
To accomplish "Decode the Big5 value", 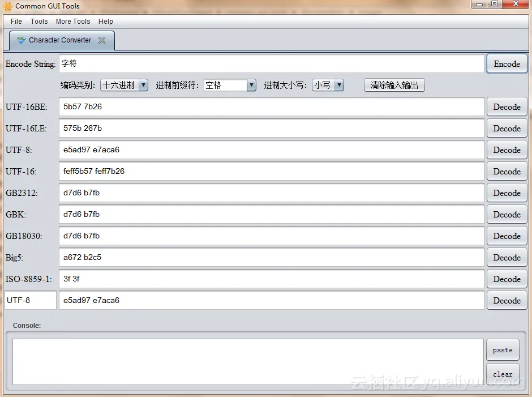I will click(507, 258).
